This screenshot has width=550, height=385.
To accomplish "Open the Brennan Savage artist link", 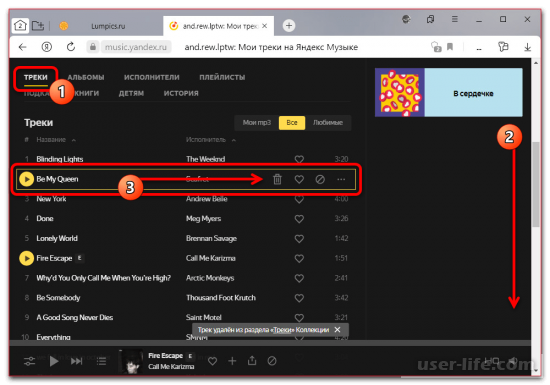I will pos(211,238).
